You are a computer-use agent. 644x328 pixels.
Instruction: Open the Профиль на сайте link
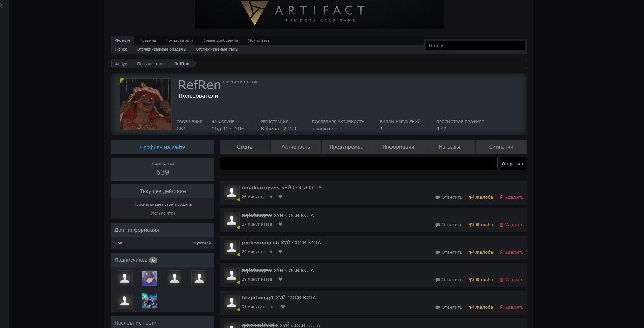[163, 147]
